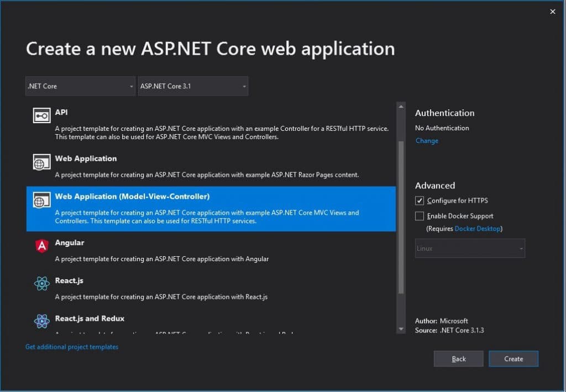Open the .NET Core framework dropdown
The width and height of the screenshot is (566, 392).
pyautogui.click(x=80, y=86)
